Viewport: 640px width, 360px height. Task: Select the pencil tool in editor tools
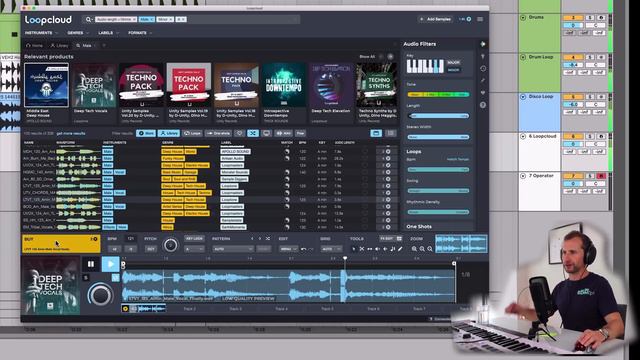(400, 249)
